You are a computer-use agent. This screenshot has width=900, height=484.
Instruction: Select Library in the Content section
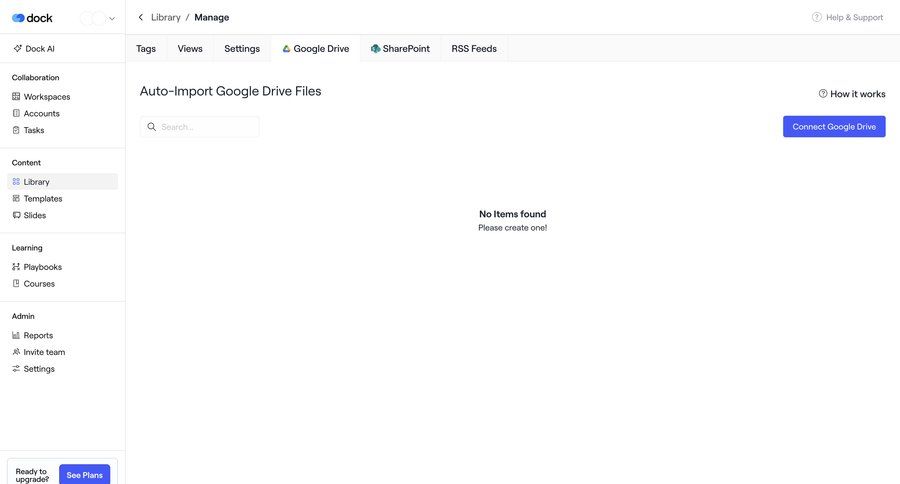click(x=63, y=181)
